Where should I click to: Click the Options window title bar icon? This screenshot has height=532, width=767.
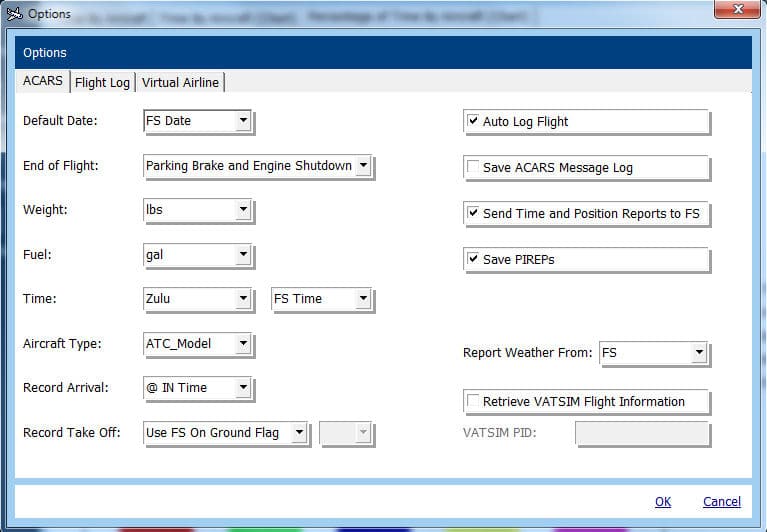[x=14, y=13]
